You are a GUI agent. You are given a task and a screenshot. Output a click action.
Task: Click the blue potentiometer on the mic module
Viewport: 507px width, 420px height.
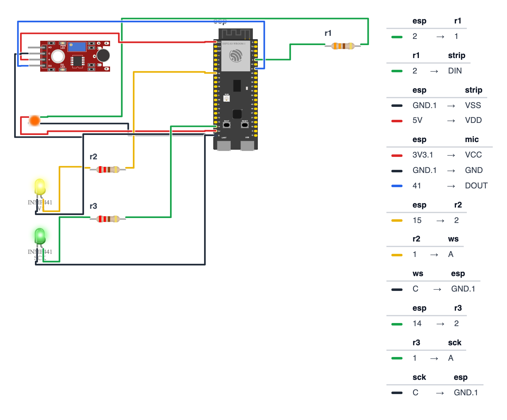[77, 47]
